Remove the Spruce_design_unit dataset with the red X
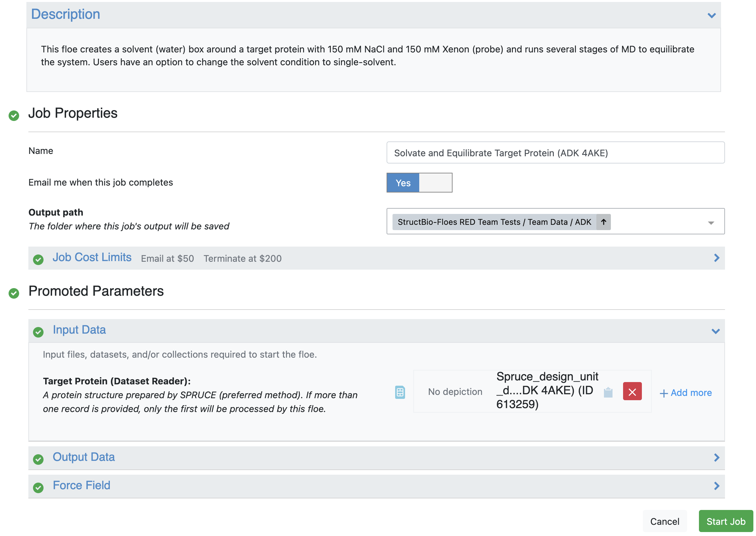Image resolution: width=756 pixels, height=536 pixels. (632, 391)
